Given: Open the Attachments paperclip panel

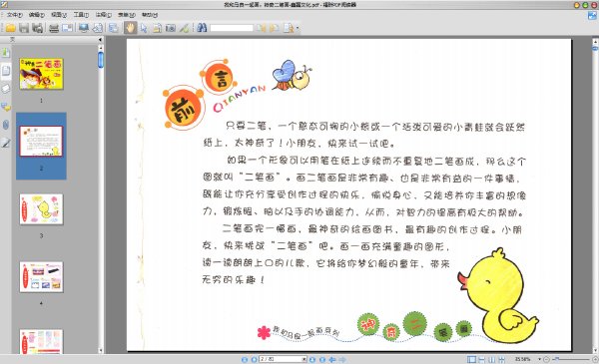Looking at the screenshot, I should (x=6, y=125).
